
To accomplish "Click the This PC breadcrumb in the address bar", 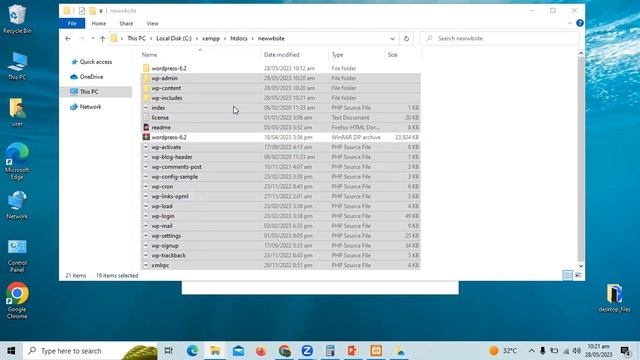I will 136,38.
